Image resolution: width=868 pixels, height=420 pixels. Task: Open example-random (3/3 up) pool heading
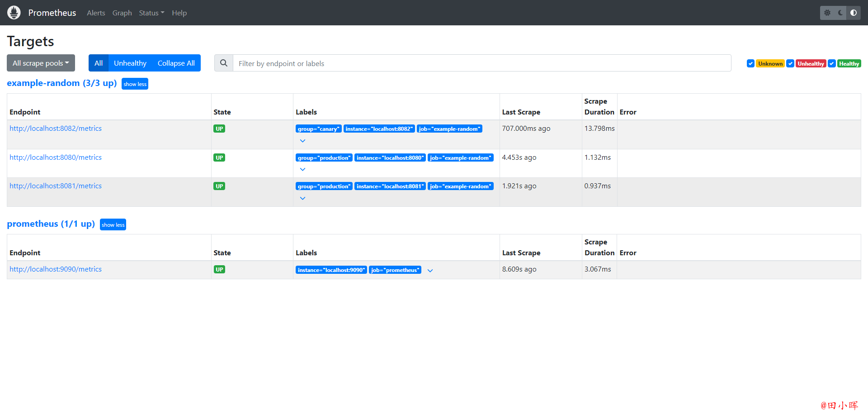(x=62, y=83)
